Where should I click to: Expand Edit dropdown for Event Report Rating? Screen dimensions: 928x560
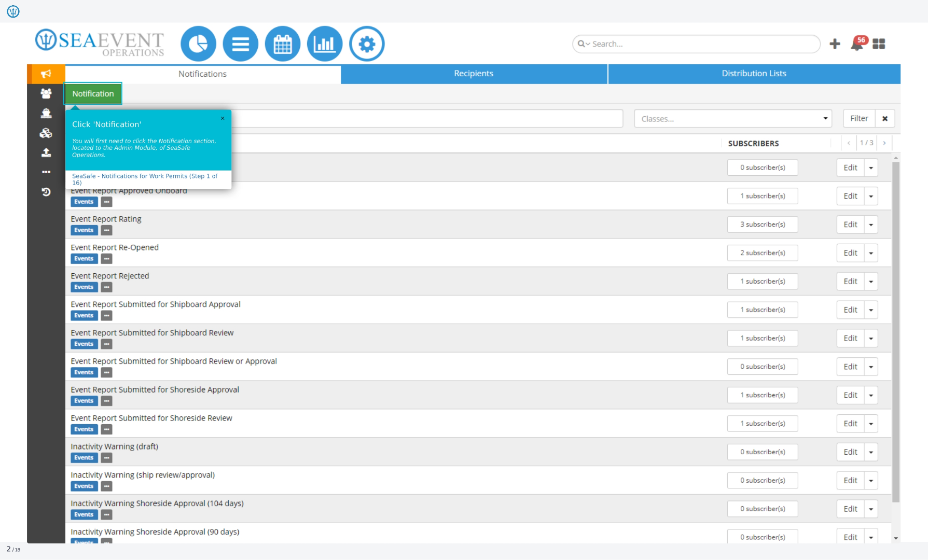tap(871, 225)
